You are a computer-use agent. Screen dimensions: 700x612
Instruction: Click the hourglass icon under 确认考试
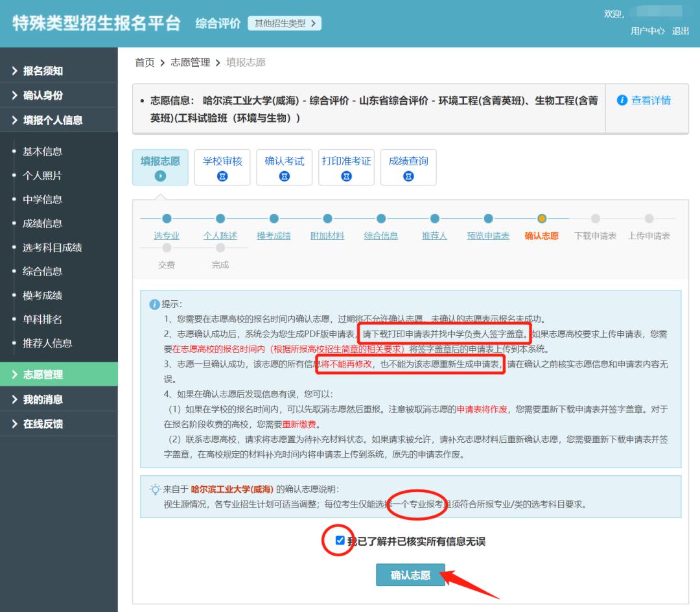point(285,176)
